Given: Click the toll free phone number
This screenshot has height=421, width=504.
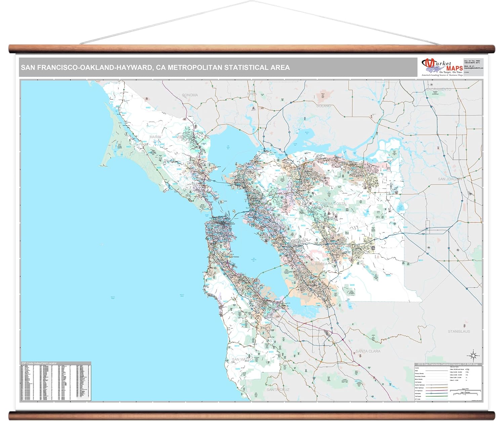Looking at the screenshot, I should coord(472,62).
